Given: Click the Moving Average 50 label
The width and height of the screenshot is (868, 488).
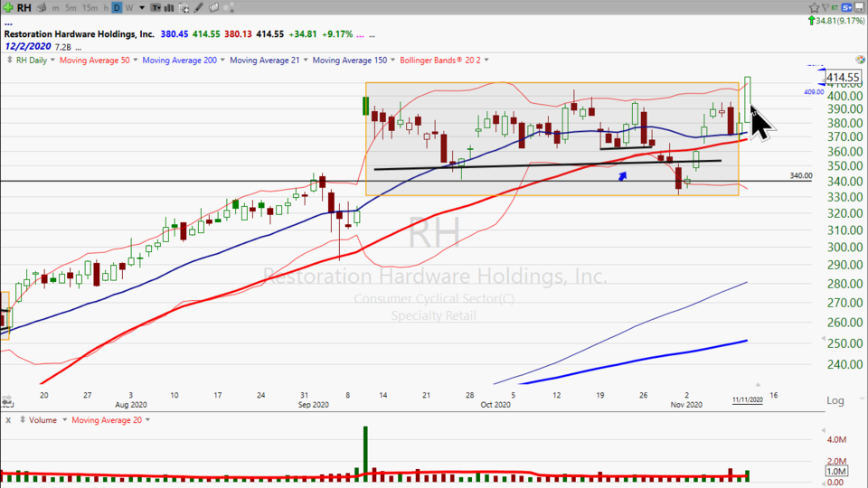Looking at the screenshot, I should (94, 61).
